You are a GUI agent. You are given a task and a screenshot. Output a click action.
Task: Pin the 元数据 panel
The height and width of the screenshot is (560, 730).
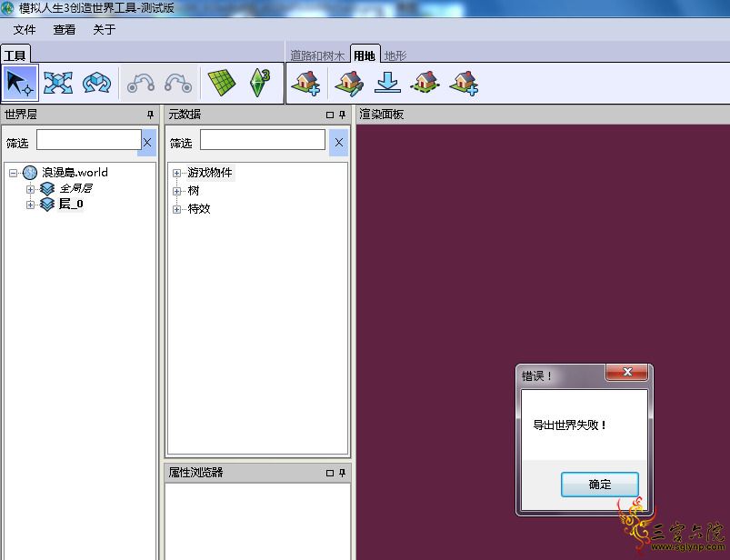click(x=342, y=115)
